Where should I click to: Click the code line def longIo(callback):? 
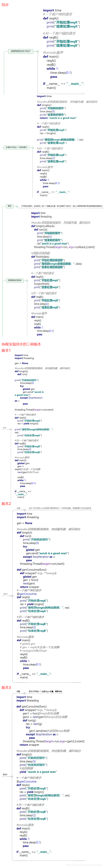pos(43,226)
